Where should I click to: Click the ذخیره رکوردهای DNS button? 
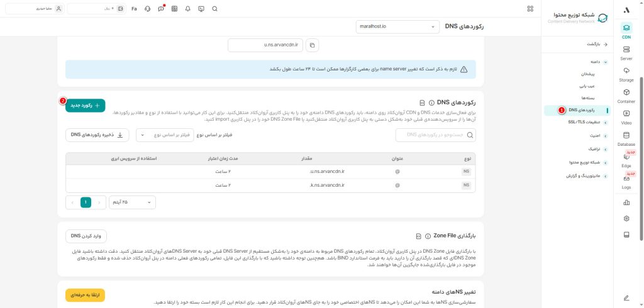pyautogui.click(x=97, y=135)
